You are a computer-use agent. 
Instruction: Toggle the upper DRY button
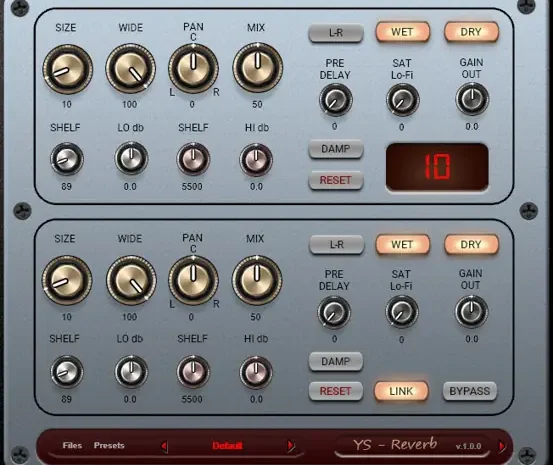tap(471, 32)
